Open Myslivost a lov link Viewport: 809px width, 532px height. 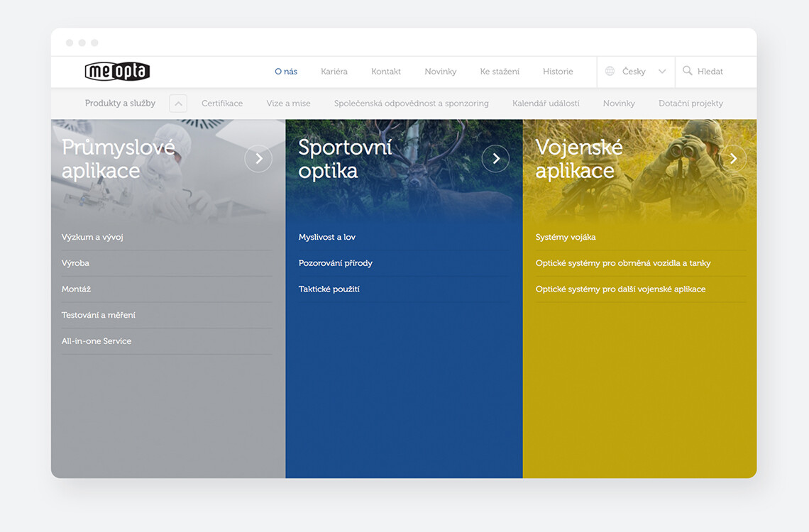coord(327,237)
